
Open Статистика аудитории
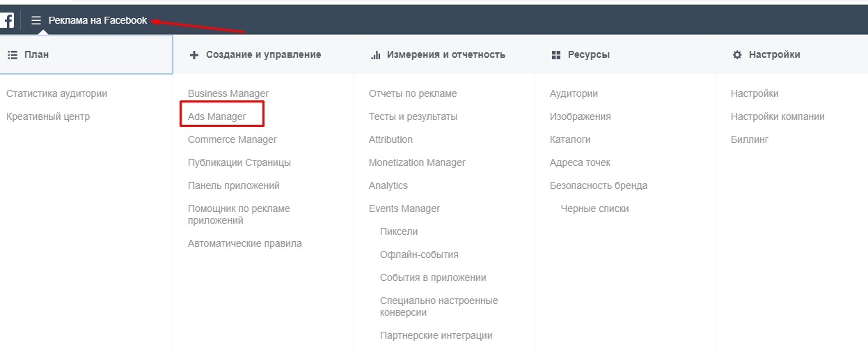point(56,93)
